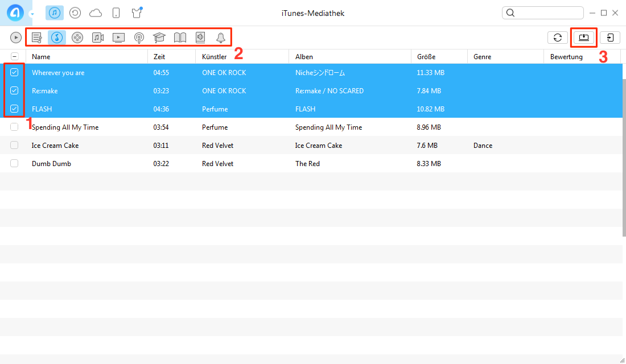The image size is (626, 364).
Task: Select the iTunes U graduation cap icon
Action: pyautogui.click(x=159, y=38)
